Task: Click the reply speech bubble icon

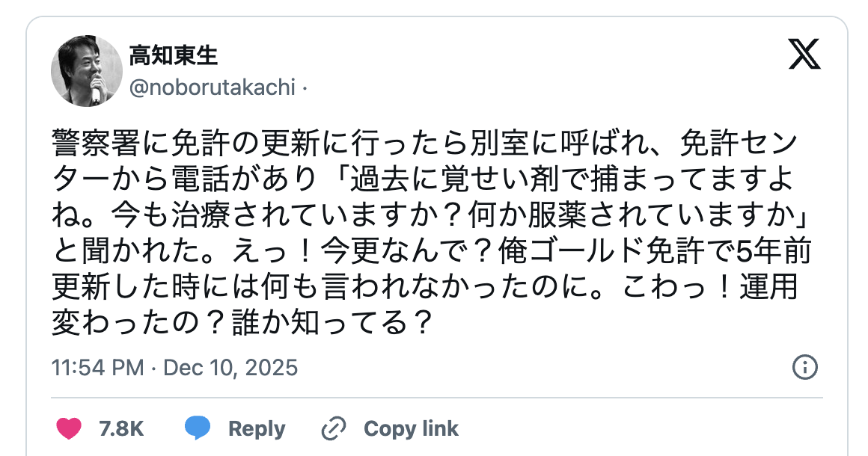Action: (x=198, y=428)
